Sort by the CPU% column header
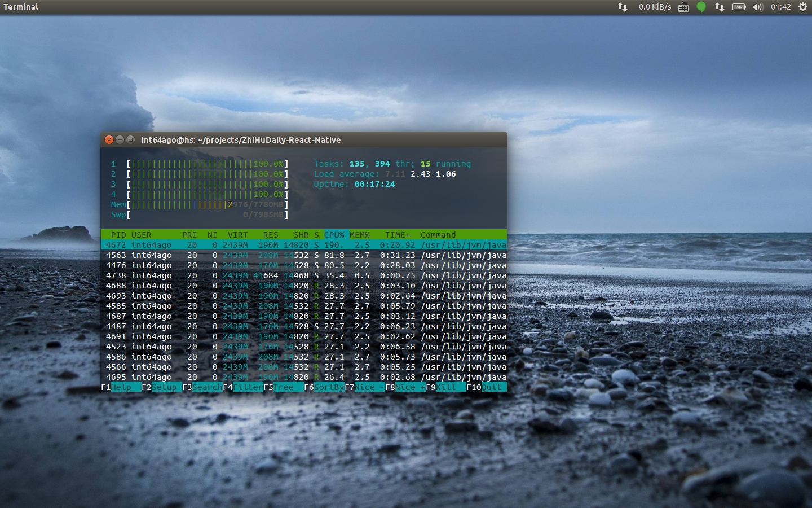The width and height of the screenshot is (812, 508). tap(334, 235)
